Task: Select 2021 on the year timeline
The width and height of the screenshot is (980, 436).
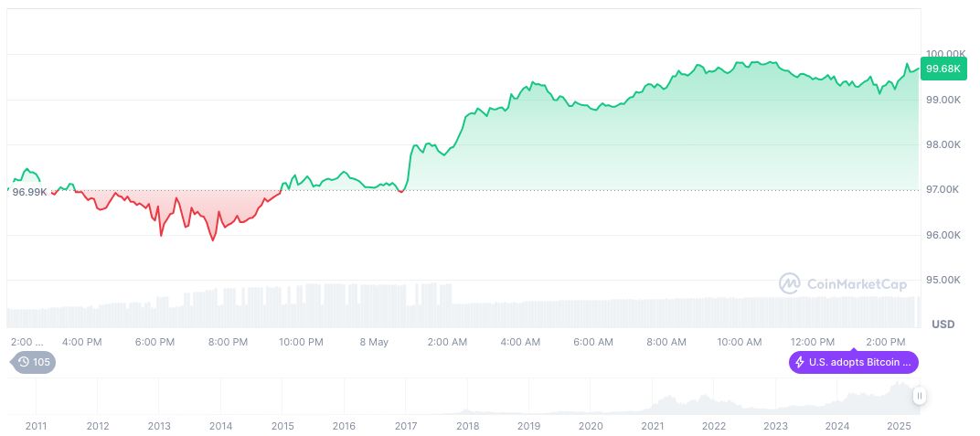Action: click(x=653, y=426)
